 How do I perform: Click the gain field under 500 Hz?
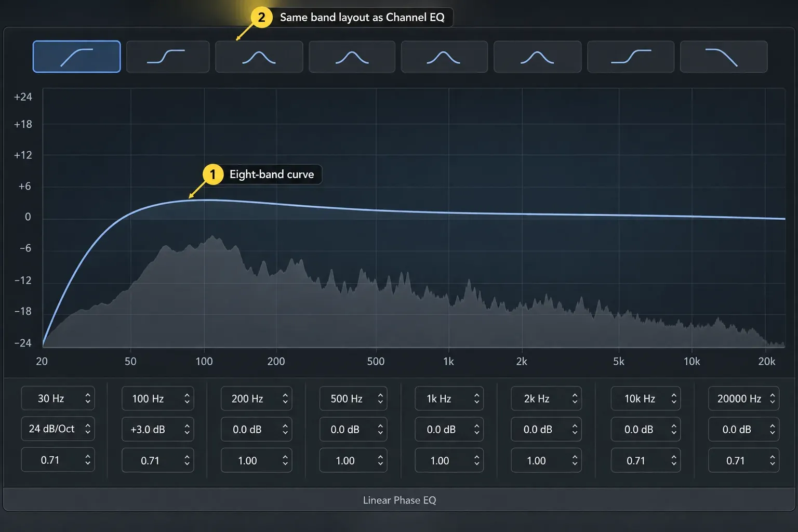[353, 429]
